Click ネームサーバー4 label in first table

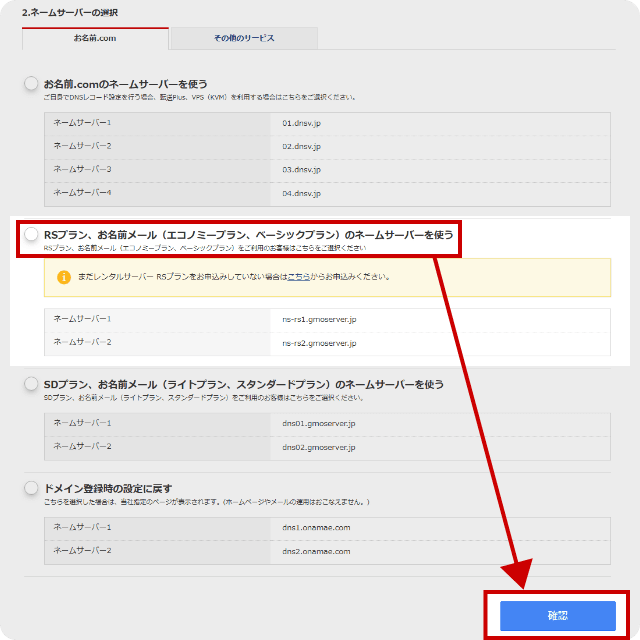coord(82,193)
